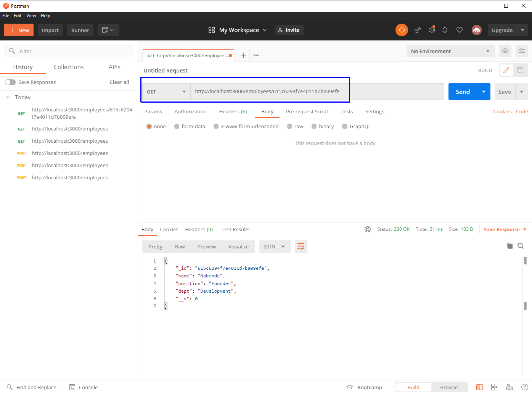Open Bootcamp in status bar
Viewport: 532px width, 393px height.
[x=364, y=387]
